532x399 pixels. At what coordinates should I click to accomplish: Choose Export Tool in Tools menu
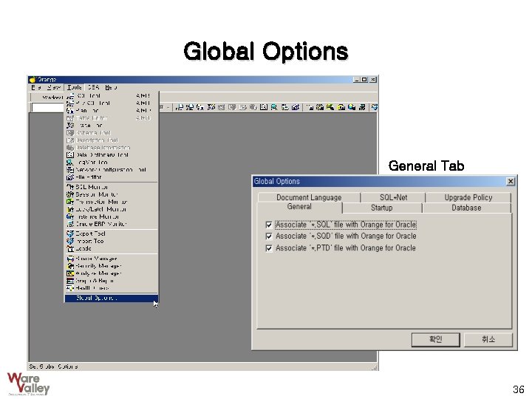[x=112, y=233]
